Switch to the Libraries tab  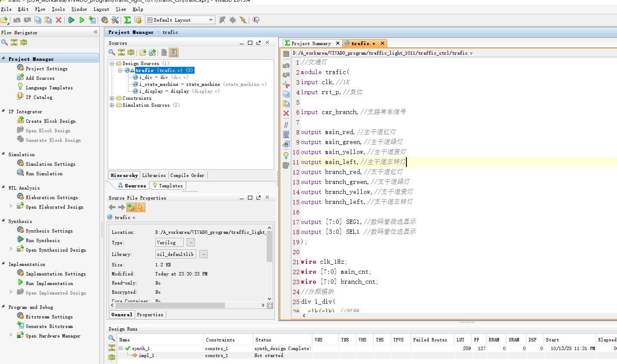tap(154, 175)
